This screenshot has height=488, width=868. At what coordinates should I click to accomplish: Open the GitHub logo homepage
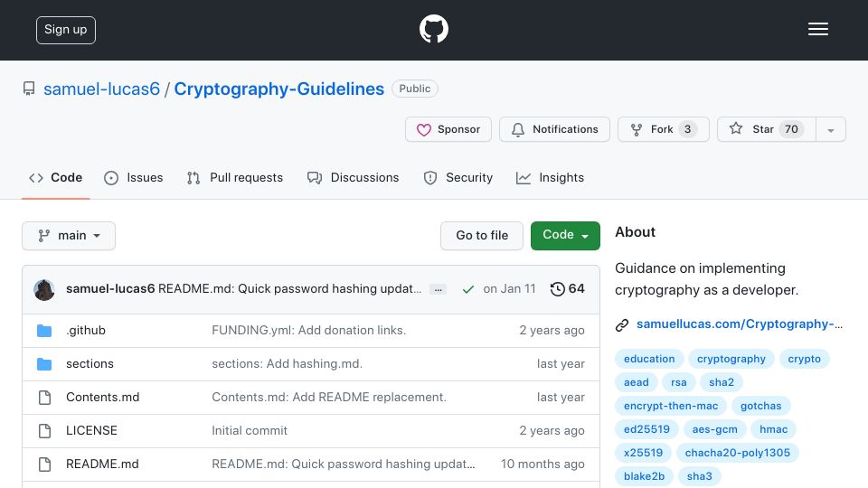tap(433, 29)
